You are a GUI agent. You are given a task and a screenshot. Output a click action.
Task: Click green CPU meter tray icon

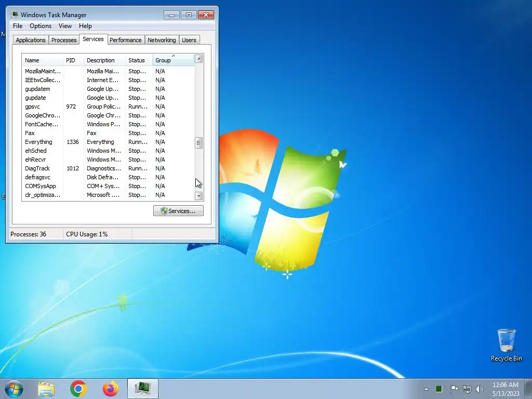click(439, 389)
